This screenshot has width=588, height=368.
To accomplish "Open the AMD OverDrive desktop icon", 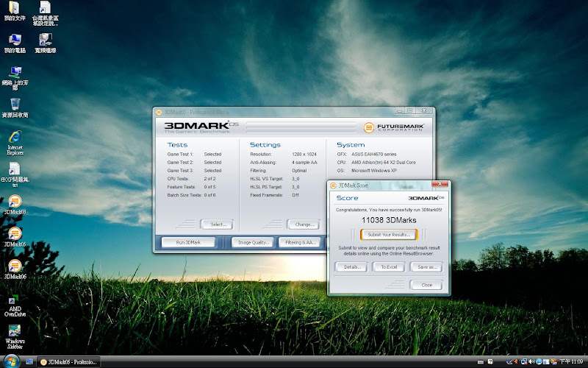I will 15,305.
